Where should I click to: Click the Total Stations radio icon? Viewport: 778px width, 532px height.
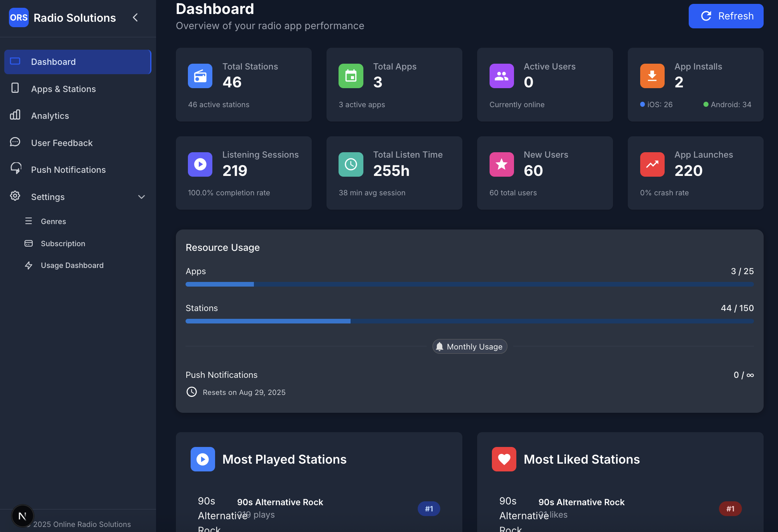coord(200,76)
